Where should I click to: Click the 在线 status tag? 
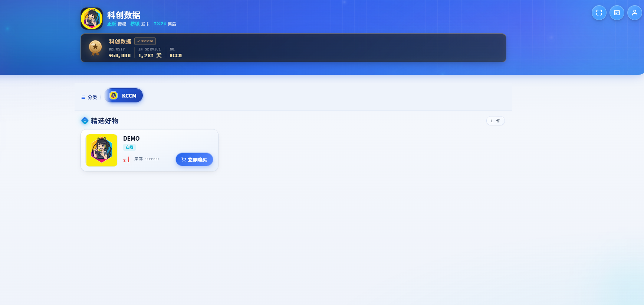point(129,147)
